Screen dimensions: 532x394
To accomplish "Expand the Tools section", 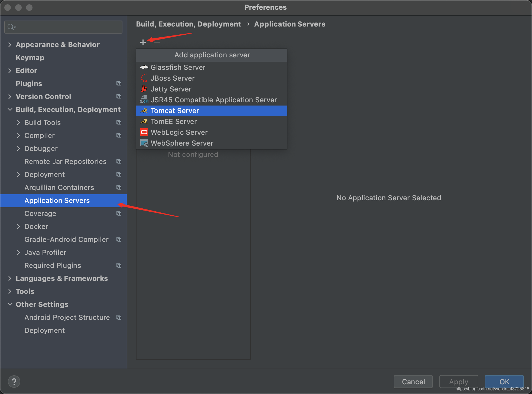I will point(10,291).
